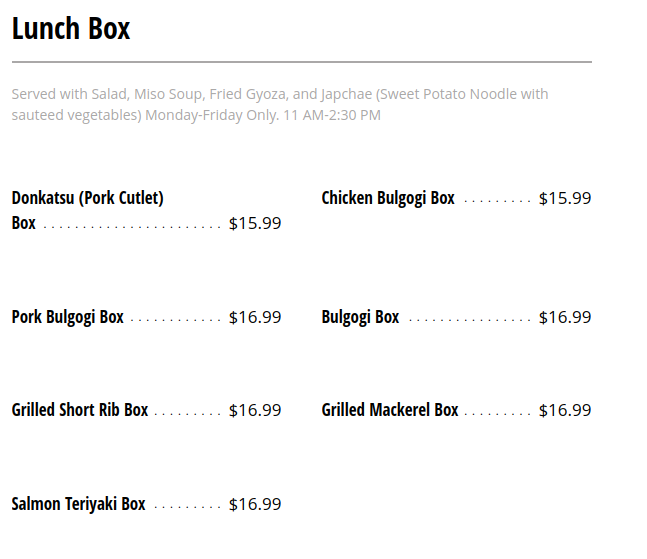Select the Salmon Teriyaki Box item
This screenshot has height=559, width=647.
[79, 504]
